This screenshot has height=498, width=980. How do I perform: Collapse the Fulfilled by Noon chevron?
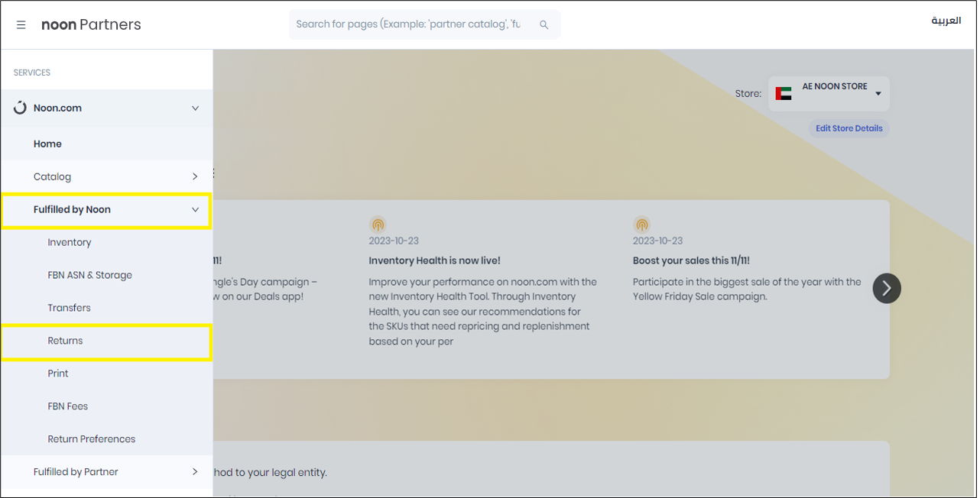click(195, 209)
